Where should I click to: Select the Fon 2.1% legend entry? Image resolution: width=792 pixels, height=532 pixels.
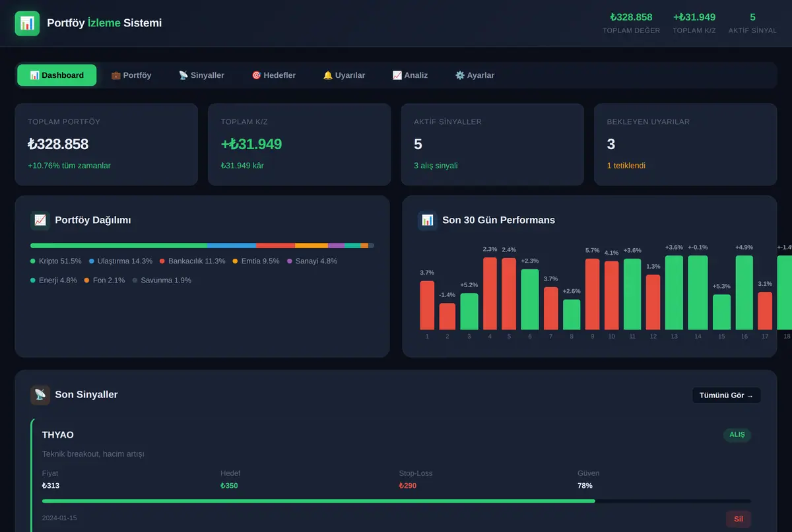pos(104,281)
